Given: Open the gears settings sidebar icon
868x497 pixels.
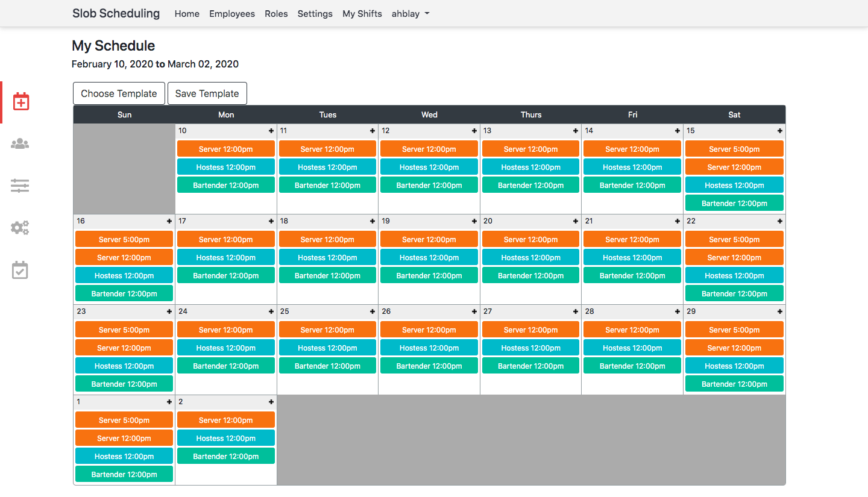Looking at the screenshot, I should point(20,228).
